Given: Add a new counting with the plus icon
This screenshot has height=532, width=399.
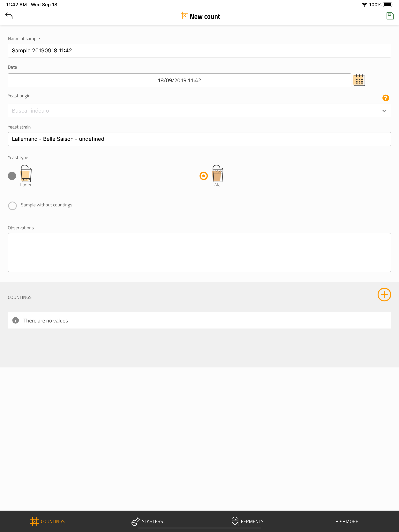Looking at the screenshot, I should pyautogui.click(x=384, y=294).
